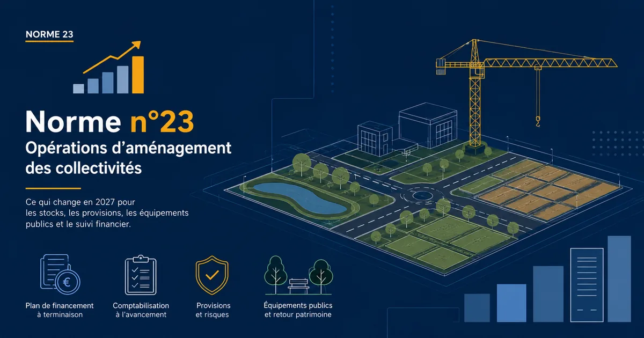Image resolution: width=644 pixels, height=338 pixels.
Task: Click the 'Plan de financement à terminaison' label
Action: click(x=60, y=310)
